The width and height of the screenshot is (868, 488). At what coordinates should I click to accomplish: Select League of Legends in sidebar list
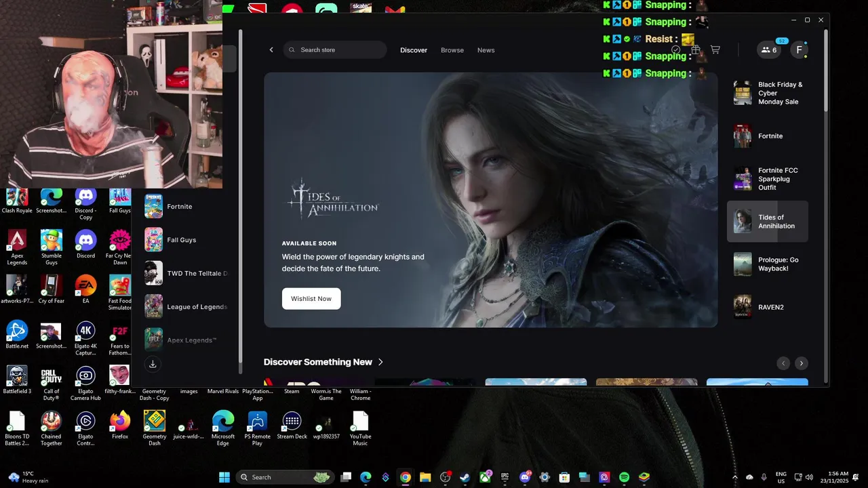coord(187,307)
